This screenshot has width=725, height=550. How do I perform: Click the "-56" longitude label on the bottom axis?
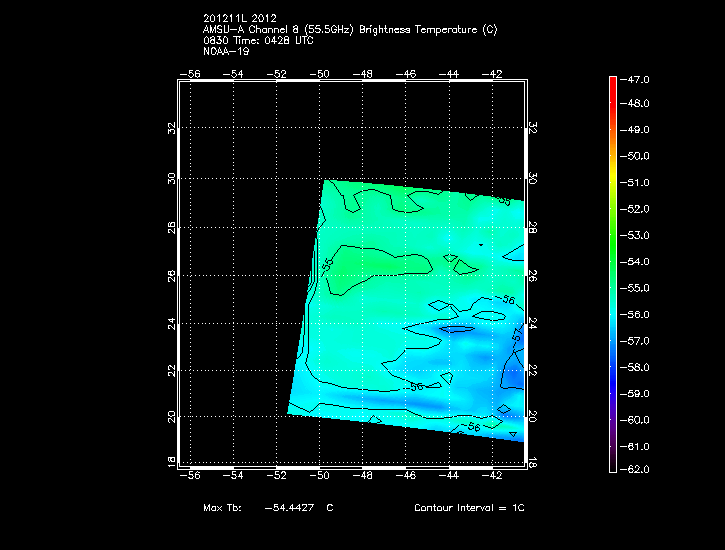(189, 477)
